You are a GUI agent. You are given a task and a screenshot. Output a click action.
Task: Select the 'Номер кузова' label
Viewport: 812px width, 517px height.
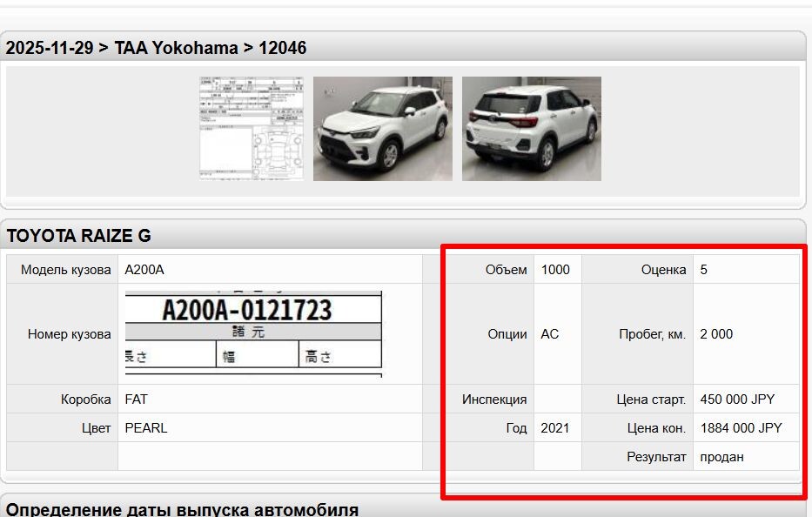70,334
